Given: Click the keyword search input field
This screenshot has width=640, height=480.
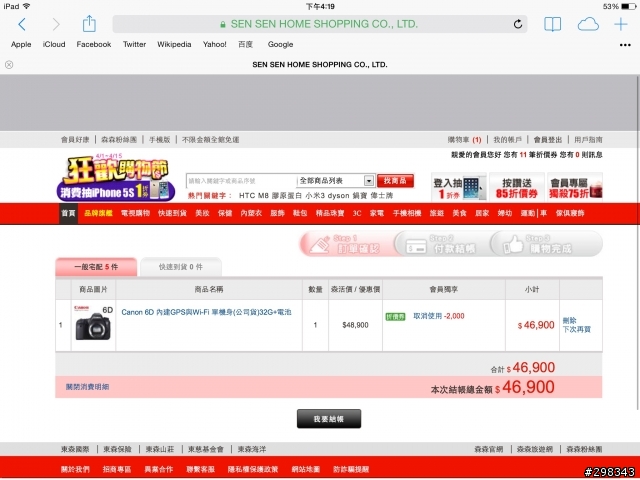Looking at the screenshot, I should 241,180.
